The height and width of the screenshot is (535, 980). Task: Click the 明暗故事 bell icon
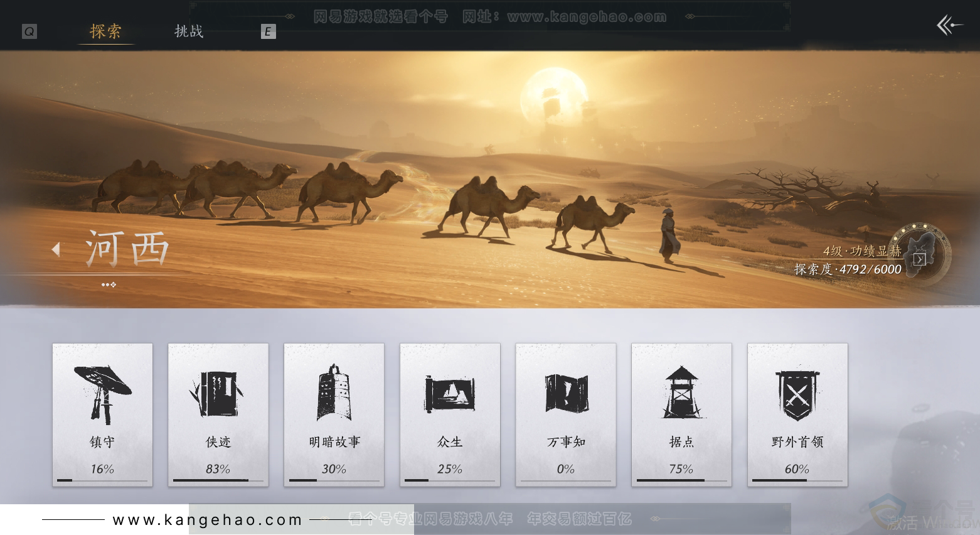coord(334,392)
